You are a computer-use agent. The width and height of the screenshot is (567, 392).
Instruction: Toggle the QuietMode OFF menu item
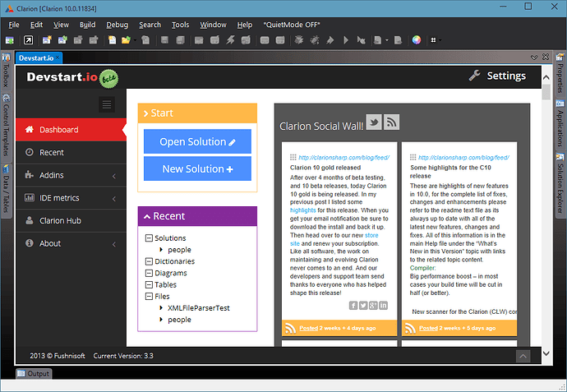point(290,25)
